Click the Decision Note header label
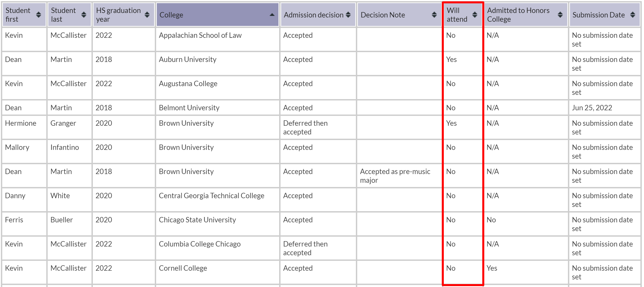 click(383, 15)
